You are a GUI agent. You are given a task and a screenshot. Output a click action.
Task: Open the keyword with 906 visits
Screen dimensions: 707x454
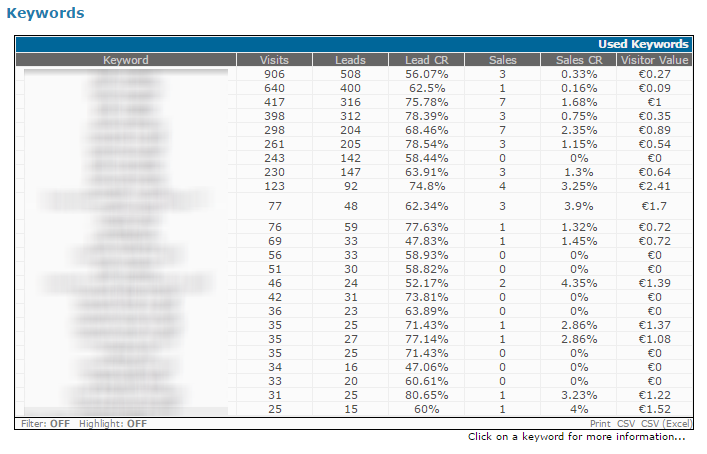tap(125, 74)
